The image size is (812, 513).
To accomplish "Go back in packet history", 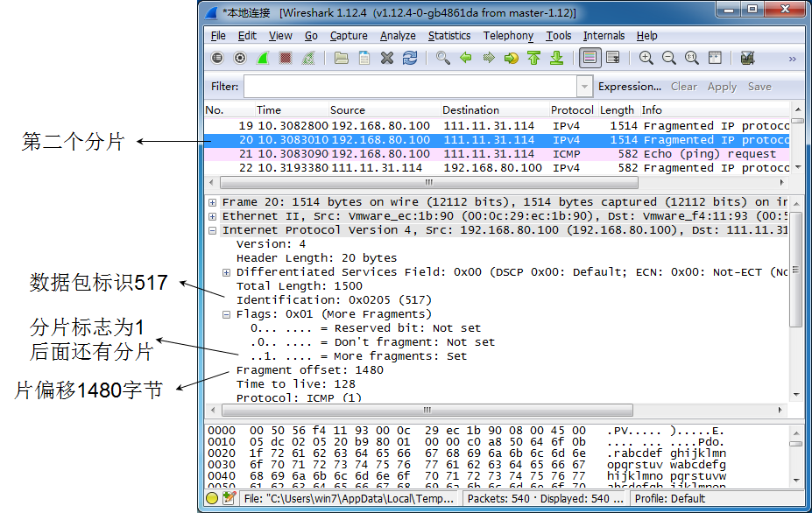I will coord(465,58).
